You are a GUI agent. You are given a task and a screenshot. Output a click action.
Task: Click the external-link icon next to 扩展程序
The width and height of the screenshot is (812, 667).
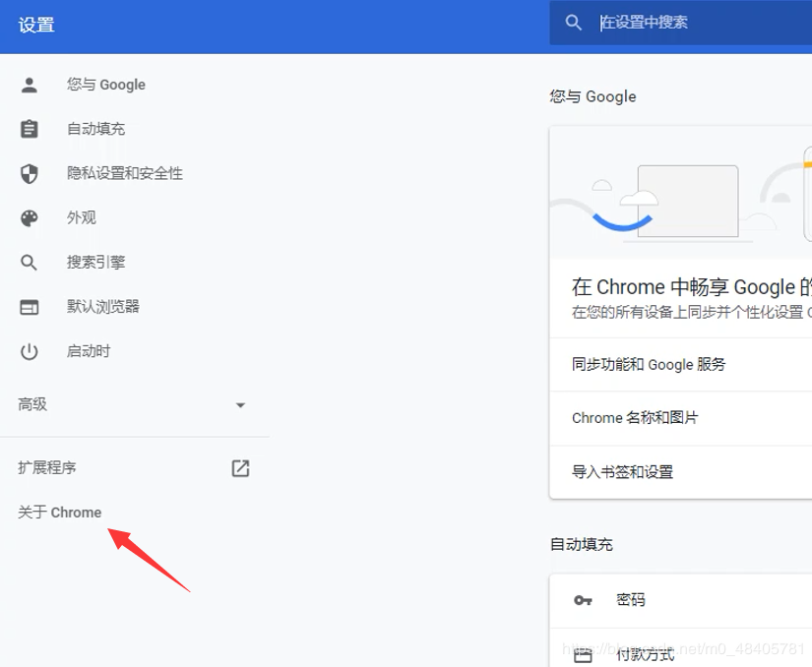click(240, 468)
